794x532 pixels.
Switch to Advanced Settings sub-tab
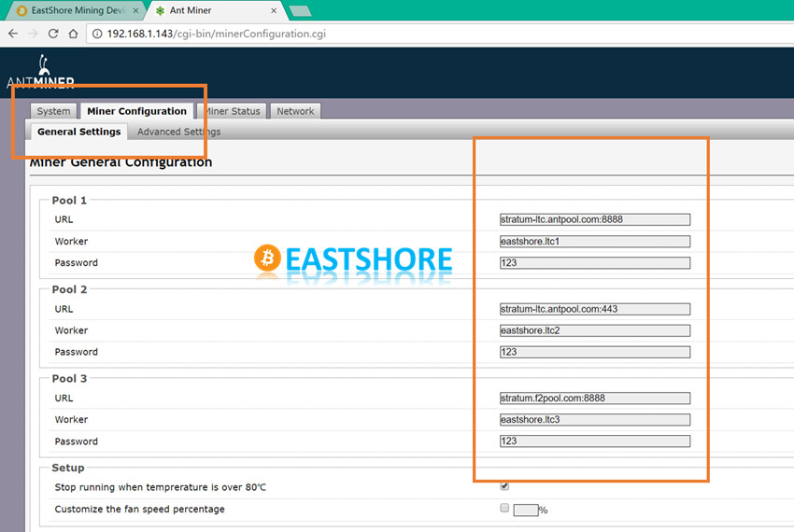click(178, 132)
